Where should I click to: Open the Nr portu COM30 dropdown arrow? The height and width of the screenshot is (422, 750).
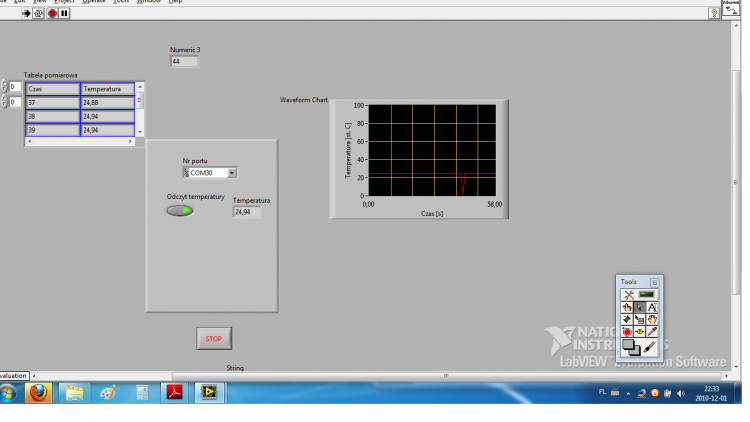coord(232,173)
